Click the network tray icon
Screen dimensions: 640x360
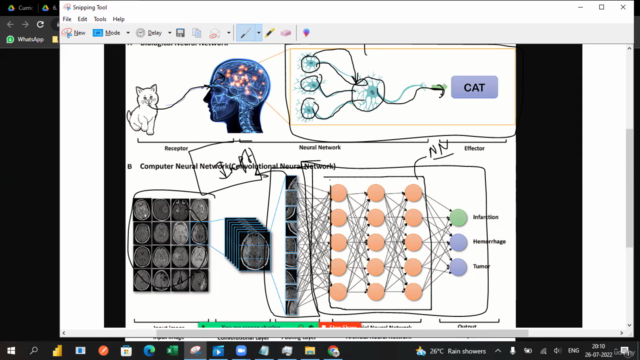pos(543,351)
